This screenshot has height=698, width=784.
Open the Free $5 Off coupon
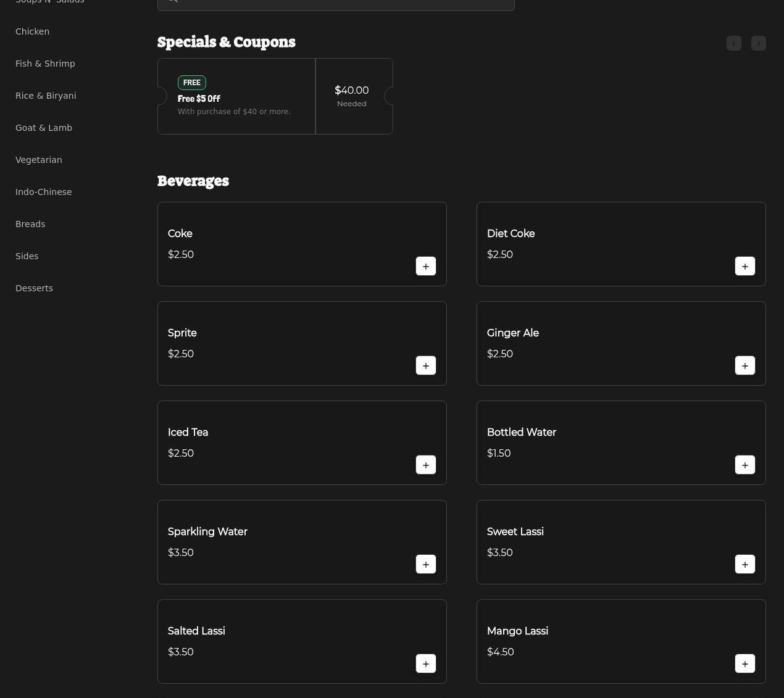point(236,96)
